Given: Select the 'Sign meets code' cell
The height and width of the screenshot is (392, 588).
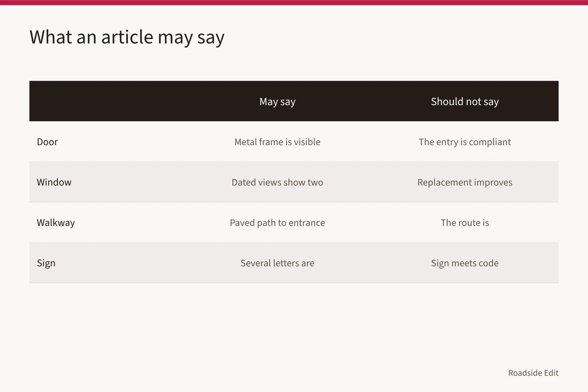Looking at the screenshot, I should point(465,263).
